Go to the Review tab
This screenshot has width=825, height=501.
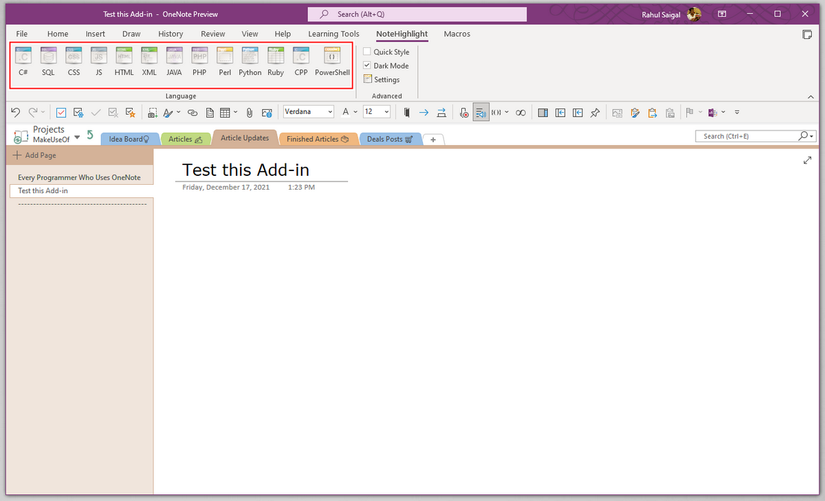point(213,34)
